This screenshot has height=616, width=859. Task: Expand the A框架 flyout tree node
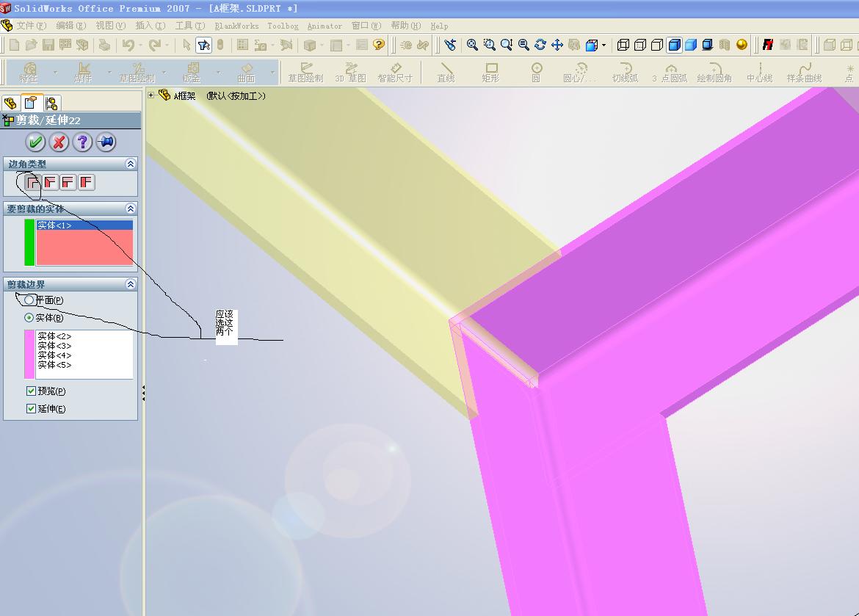click(x=151, y=95)
